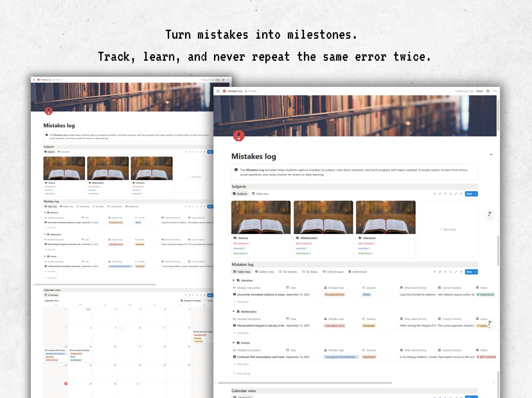Open the Understood tab in front window
The width and height of the screenshot is (532, 398).
(x=358, y=272)
